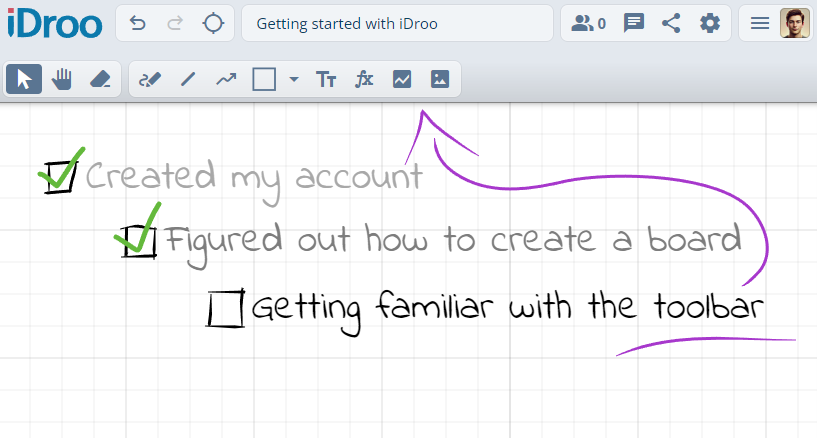Choose the Eraser tool

[x=101, y=79]
